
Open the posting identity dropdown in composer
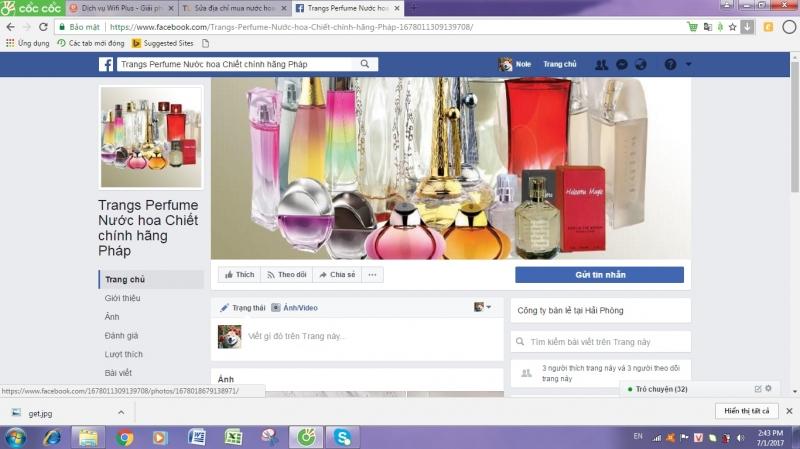tap(482, 307)
